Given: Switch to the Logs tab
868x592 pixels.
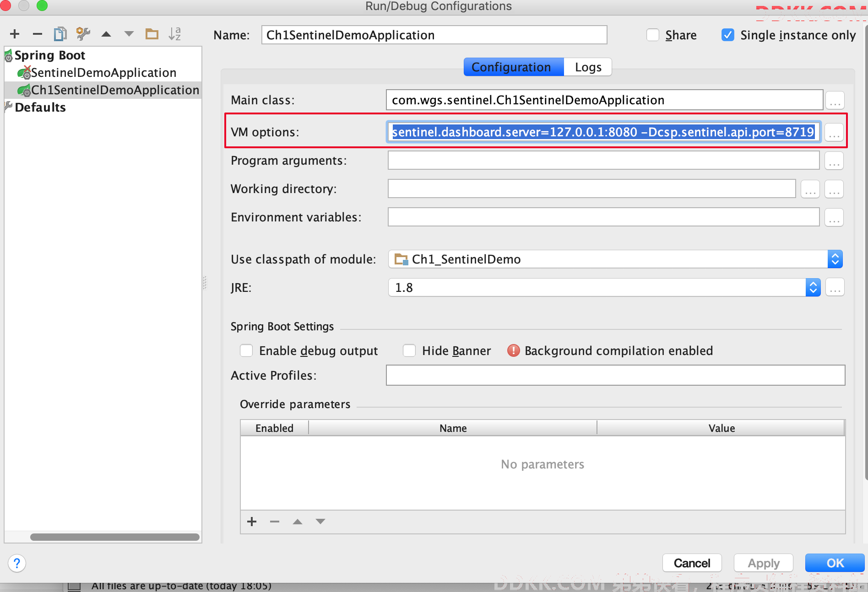Looking at the screenshot, I should point(588,67).
